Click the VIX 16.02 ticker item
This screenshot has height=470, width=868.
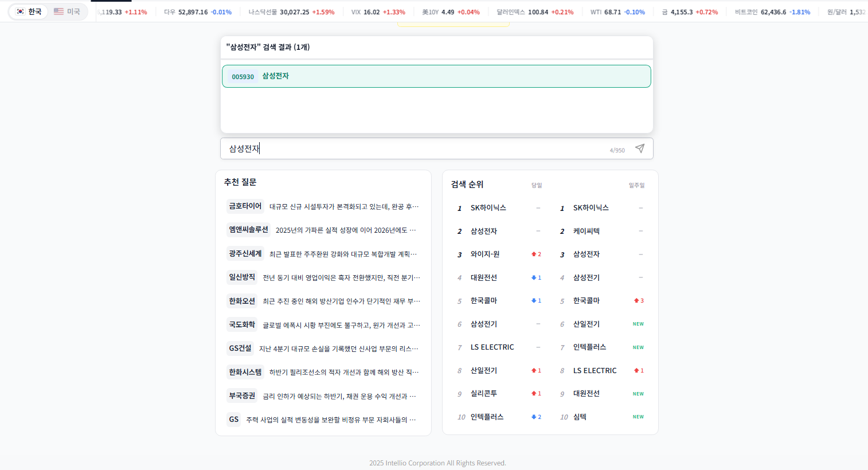pyautogui.click(x=378, y=12)
